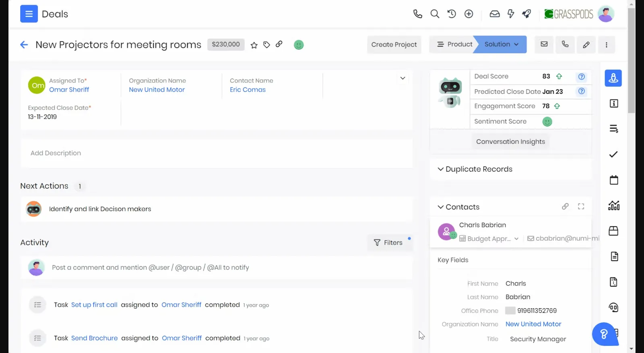The width and height of the screenshot is (644, 353).
Task: Open the inbox tray icon
Action: (x=495, y=14)
